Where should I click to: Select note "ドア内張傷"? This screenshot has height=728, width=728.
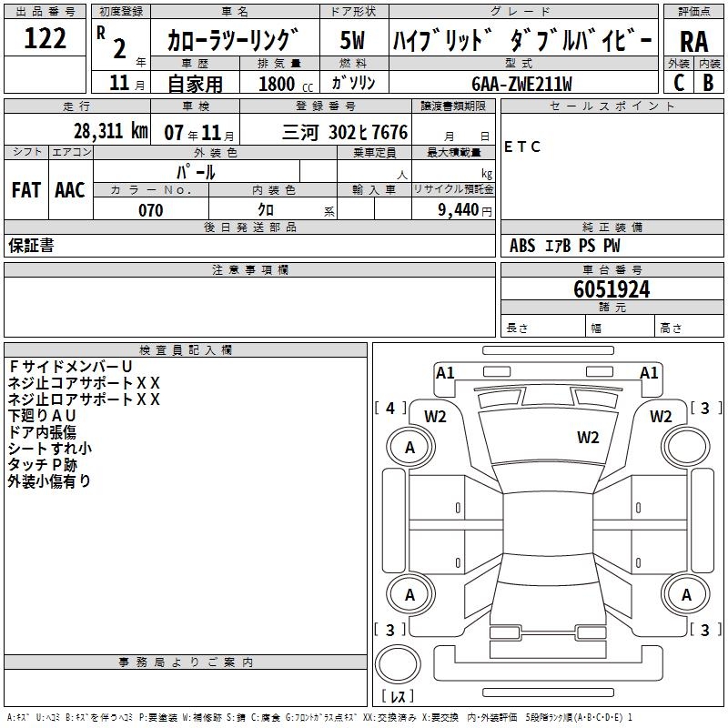(42, 431)
